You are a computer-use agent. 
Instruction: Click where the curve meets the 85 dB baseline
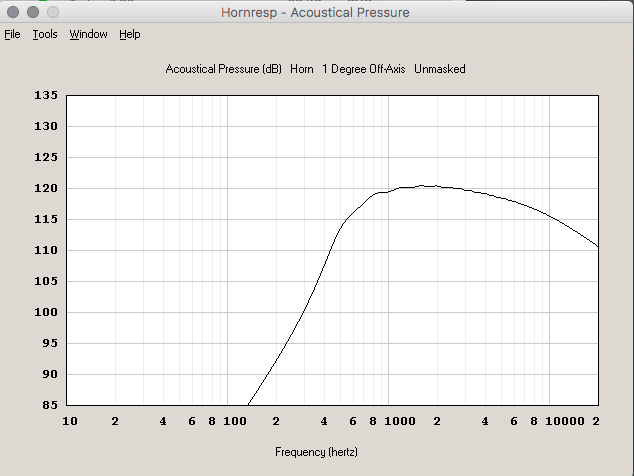point(247,405)
